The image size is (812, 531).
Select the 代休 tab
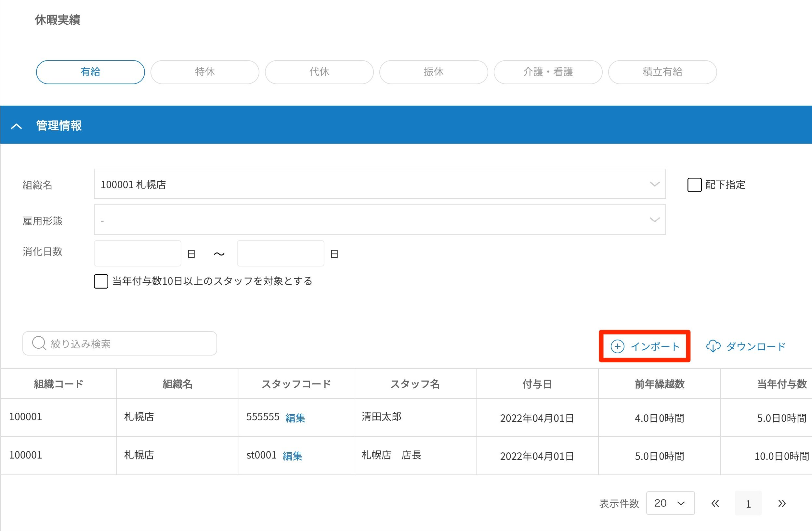[319, 72]
